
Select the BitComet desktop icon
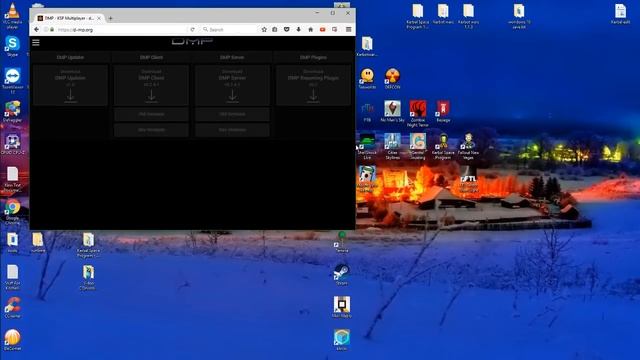12,340
